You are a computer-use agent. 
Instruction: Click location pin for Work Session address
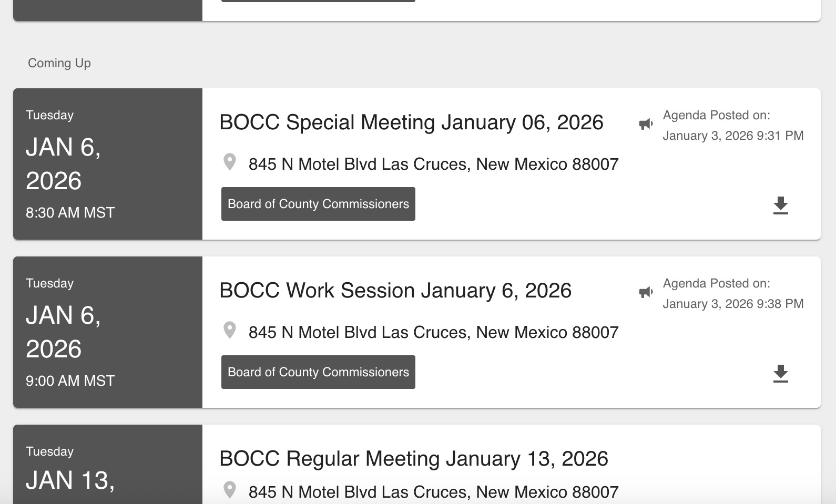pyautogui.click(x=230, y=330)
